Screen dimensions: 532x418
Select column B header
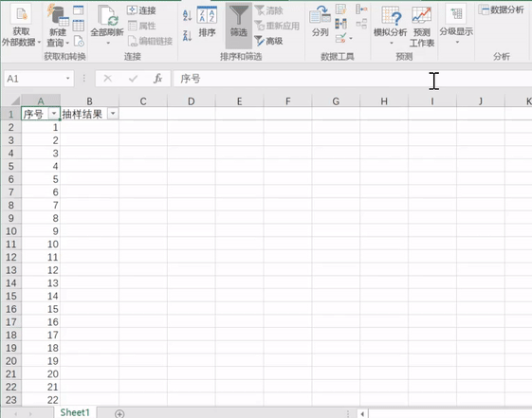pos(89,101)
